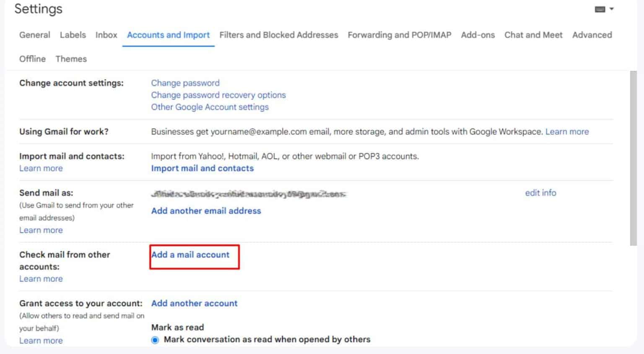Click the Change password link
Image resolution: width=644 pixels, height=354 pixels.
click(185, 83)
